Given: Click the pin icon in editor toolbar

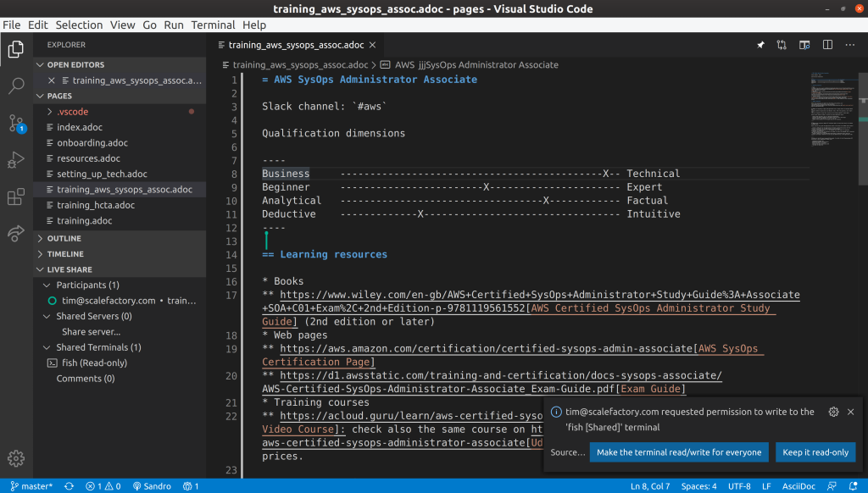Looking at the screenshot, I should click(x=760, y=45).
